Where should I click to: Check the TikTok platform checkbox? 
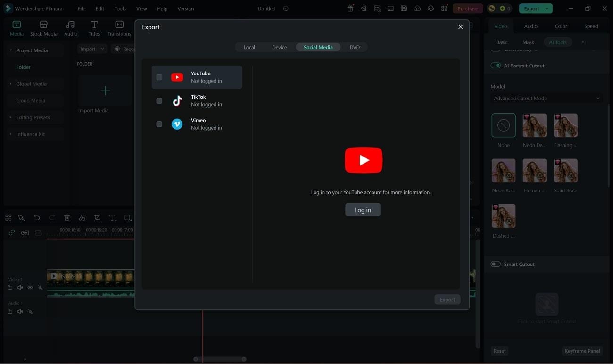159,100
